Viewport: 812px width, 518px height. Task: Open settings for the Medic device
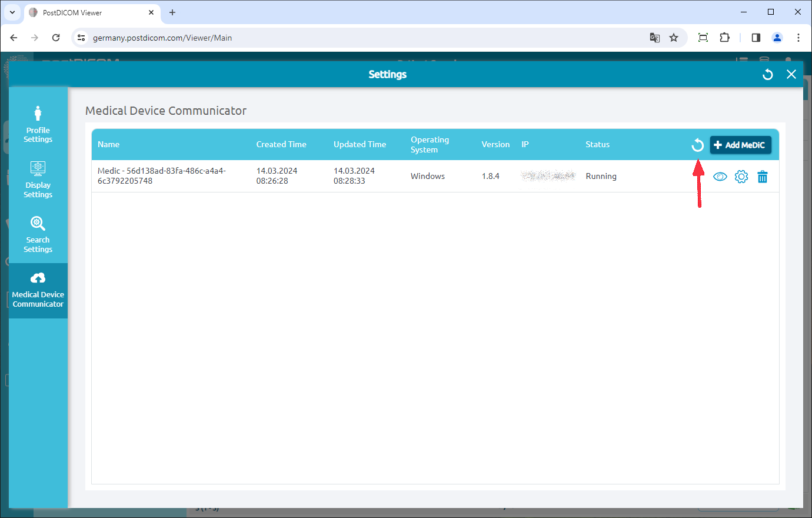741,176
